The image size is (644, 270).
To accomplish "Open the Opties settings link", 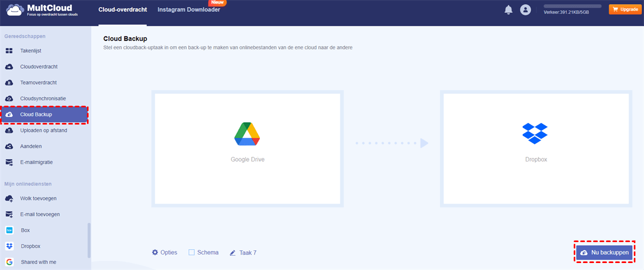I will (165, 252).
